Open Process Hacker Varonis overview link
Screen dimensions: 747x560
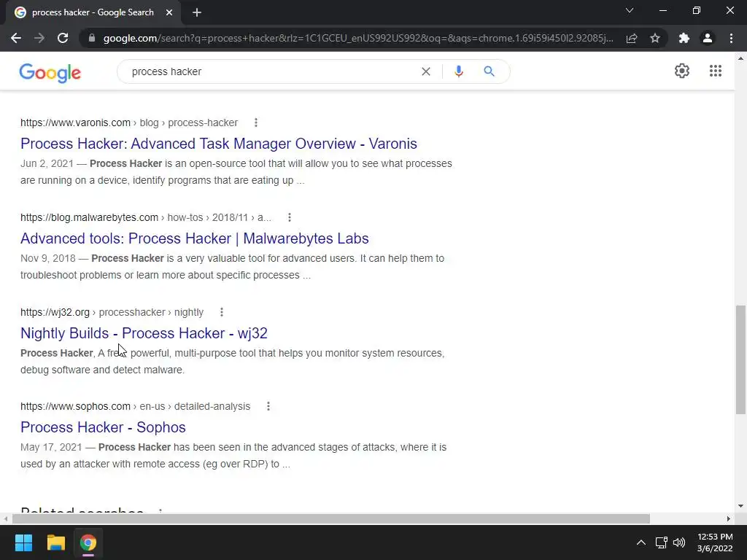click(219, 144)
